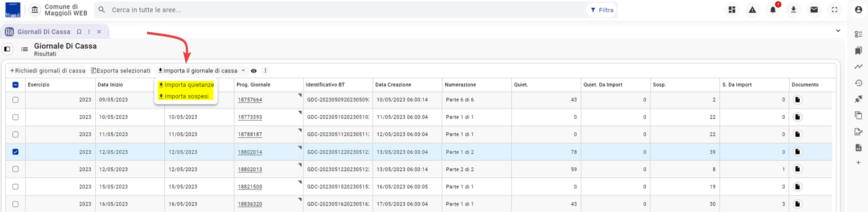Open toolbar more options three-dot menu
Screen dimensions: 868x212
(266, 71)
